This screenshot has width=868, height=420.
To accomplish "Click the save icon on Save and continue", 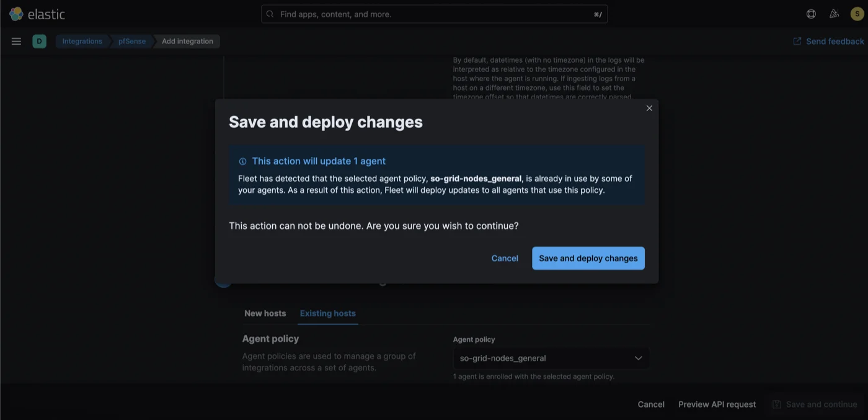I will (x=777, y=404).
